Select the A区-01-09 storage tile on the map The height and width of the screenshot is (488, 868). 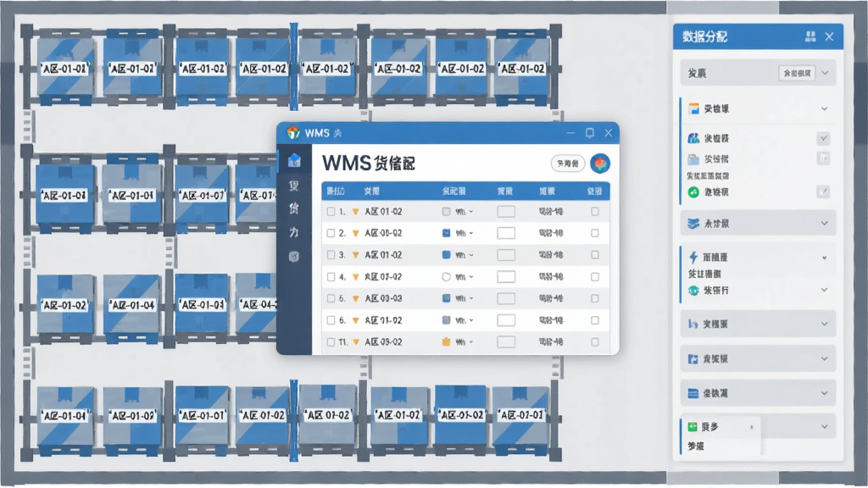tap(132, 420)
